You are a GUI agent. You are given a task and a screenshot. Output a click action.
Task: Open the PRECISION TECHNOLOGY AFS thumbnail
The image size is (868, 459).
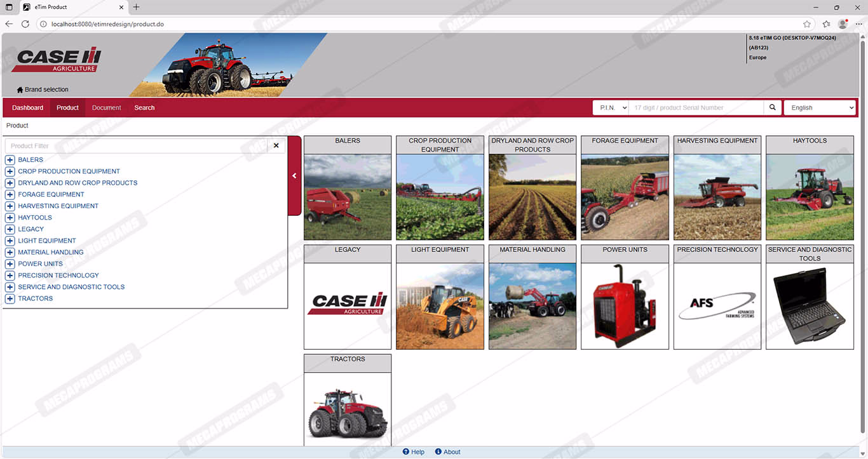pyautogui.click(x=717, y=297)
